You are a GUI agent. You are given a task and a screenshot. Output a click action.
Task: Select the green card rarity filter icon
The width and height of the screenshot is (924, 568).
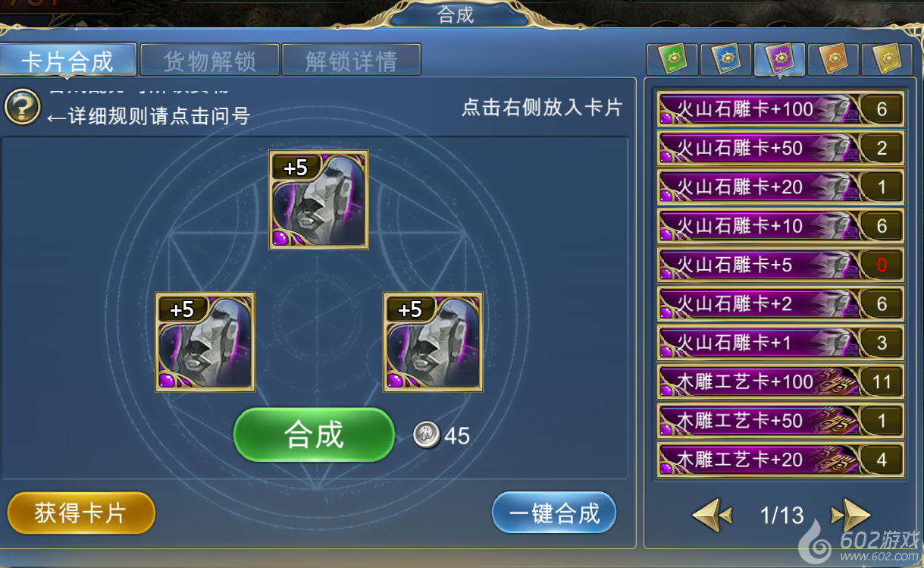pos(672,59)
